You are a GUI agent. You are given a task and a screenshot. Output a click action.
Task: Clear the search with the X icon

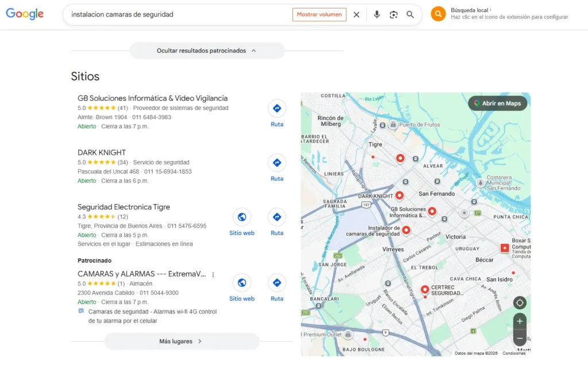pyautogui.click(x=357, y=14)
